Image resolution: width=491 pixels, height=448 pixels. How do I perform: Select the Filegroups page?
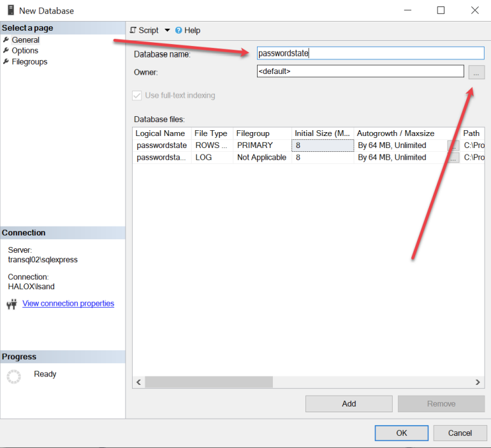click(29, 62)
